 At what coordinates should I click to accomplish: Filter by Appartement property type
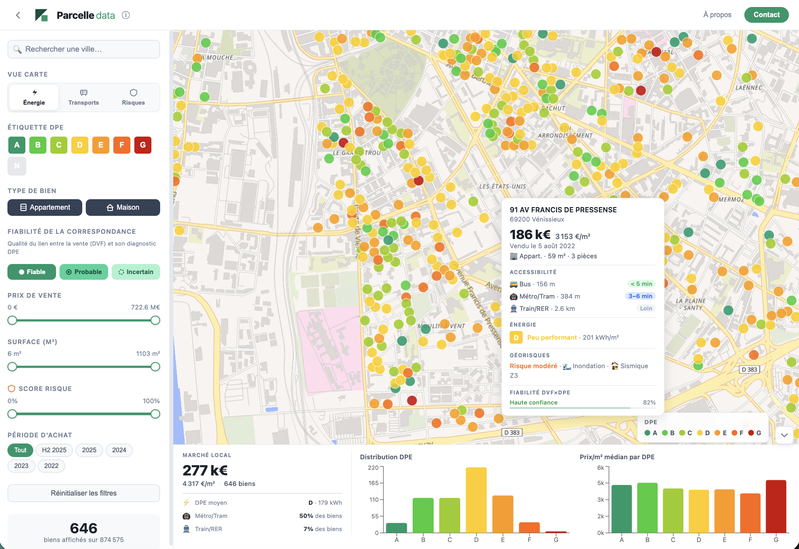point(45,207)
